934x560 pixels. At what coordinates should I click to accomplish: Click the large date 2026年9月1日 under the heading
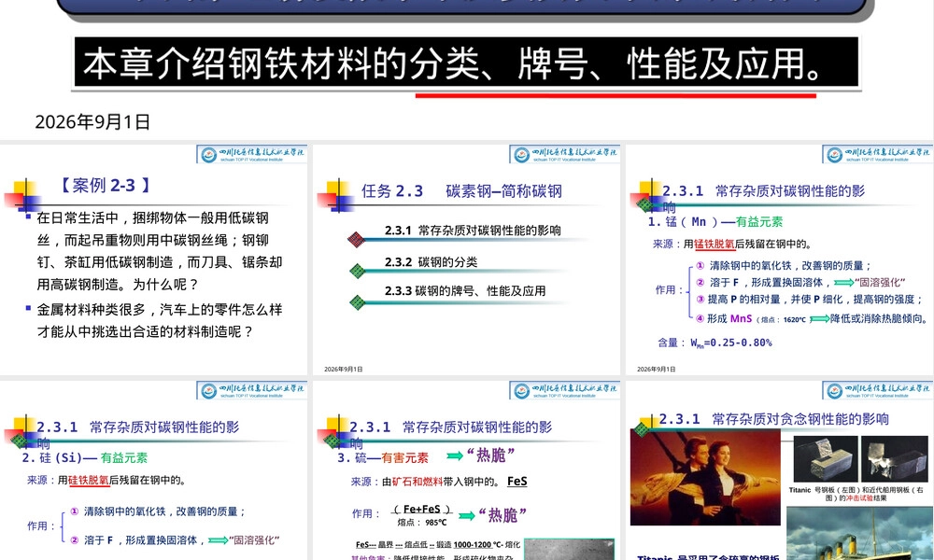click(x=92, y=121)
